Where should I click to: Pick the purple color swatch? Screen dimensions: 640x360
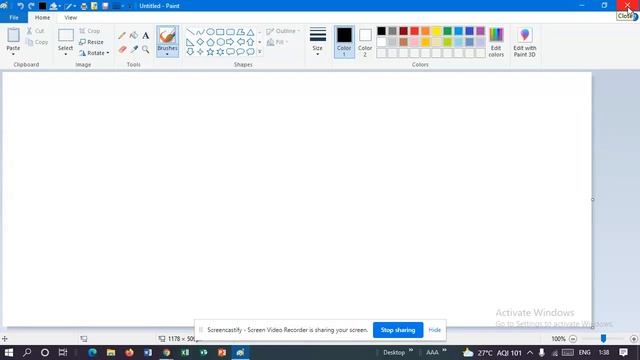click(480, 31)
